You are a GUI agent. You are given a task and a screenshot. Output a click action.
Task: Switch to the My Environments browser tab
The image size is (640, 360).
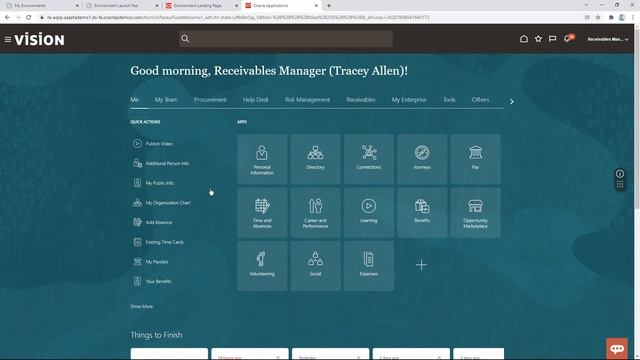[x=42, y=6]
